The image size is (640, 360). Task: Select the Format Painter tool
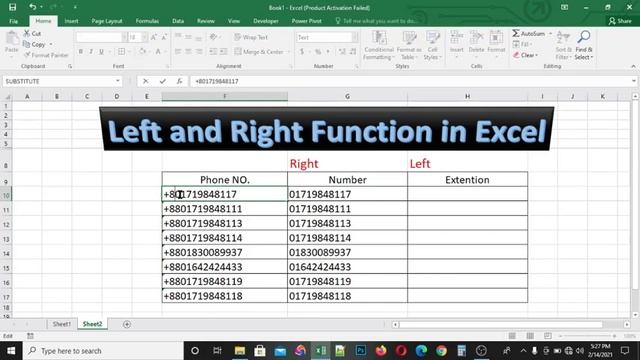[x=46, y=55]
